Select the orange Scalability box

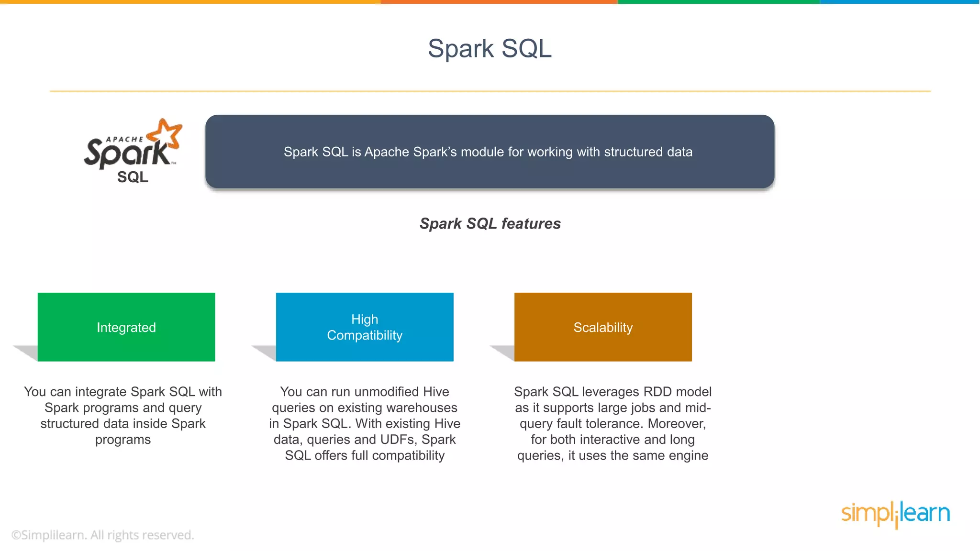(603, 327)
